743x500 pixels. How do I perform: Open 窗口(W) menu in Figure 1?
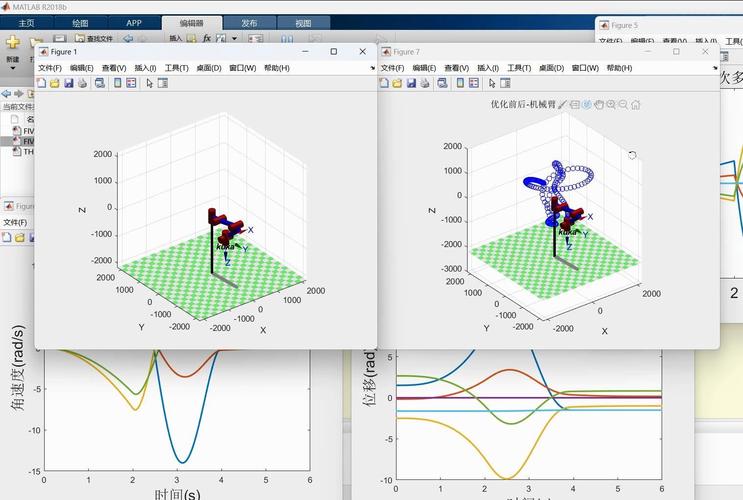tap(243, 68)
